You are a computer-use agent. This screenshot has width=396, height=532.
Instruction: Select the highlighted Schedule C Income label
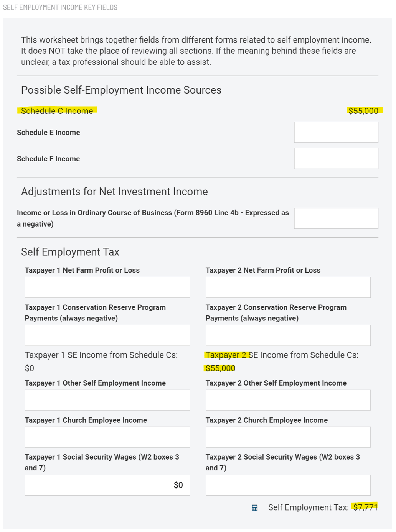[58, 111]
